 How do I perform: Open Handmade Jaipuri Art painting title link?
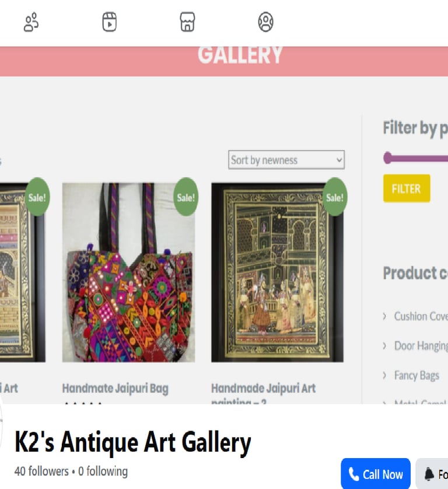pos(264,393)
